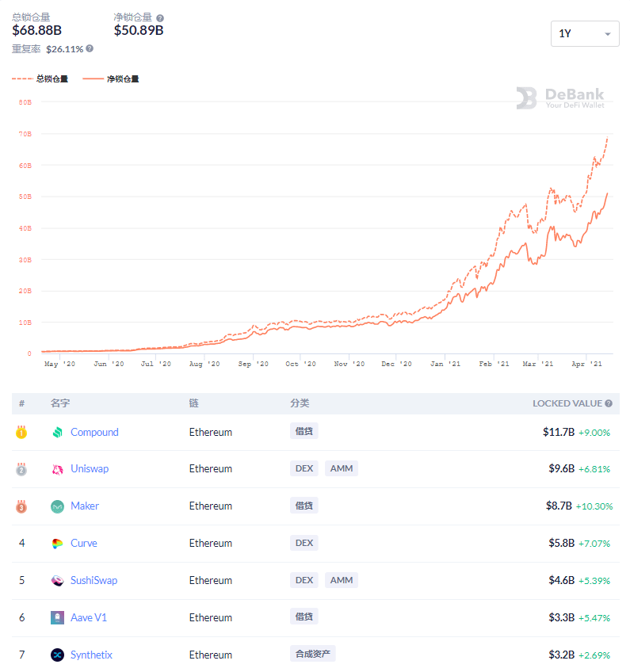
Task: Click 借贷 tag in Maker row
Action: coord(304,506)
